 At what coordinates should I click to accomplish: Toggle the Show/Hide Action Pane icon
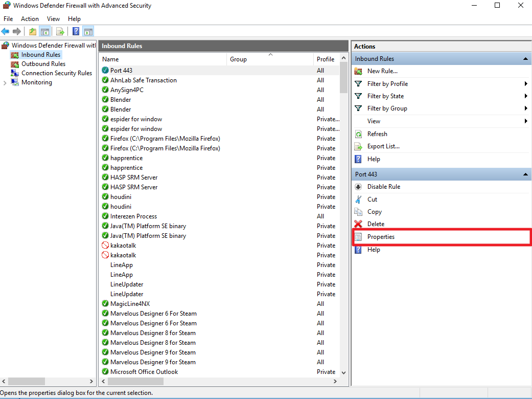click(x=88, y=32)
